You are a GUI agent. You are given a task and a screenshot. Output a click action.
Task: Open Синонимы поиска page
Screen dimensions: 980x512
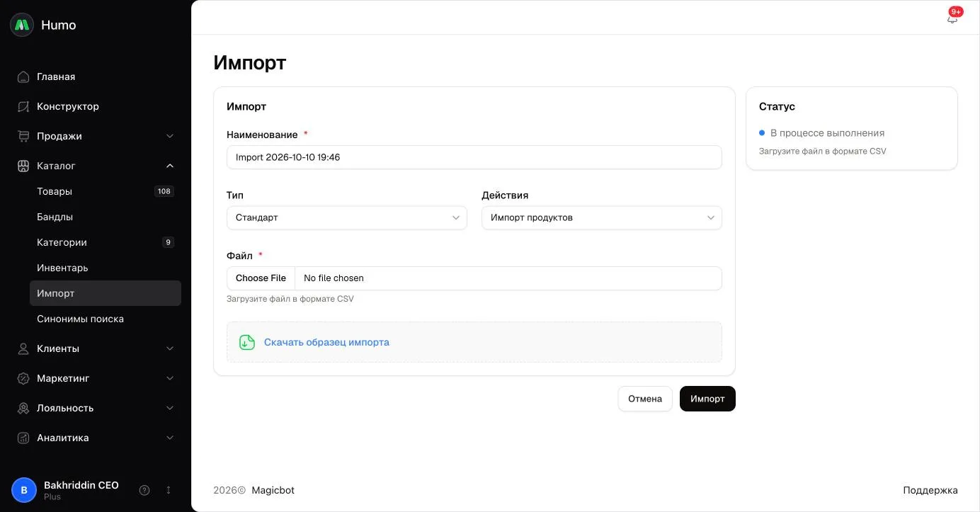tap(106, 319)
